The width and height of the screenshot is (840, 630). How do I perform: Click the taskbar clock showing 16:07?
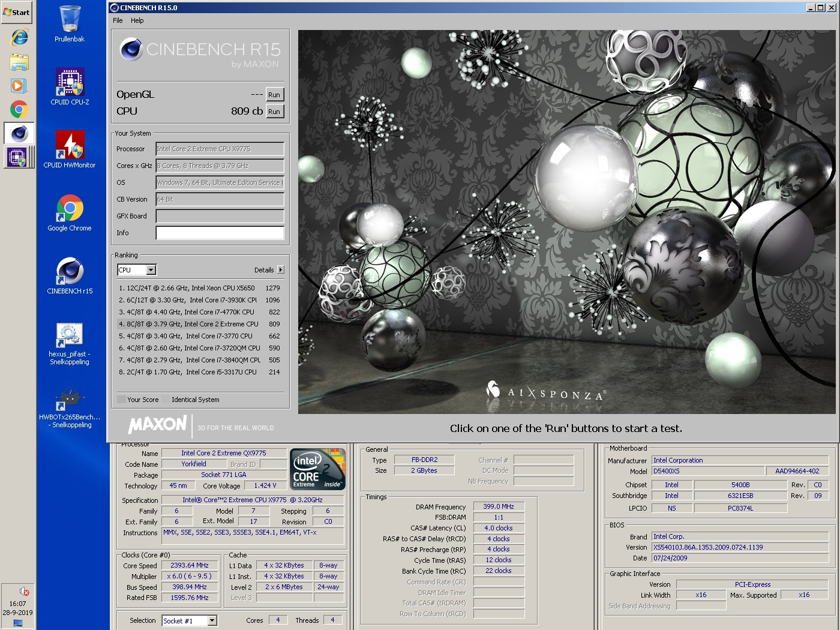[x=17, y=604]
